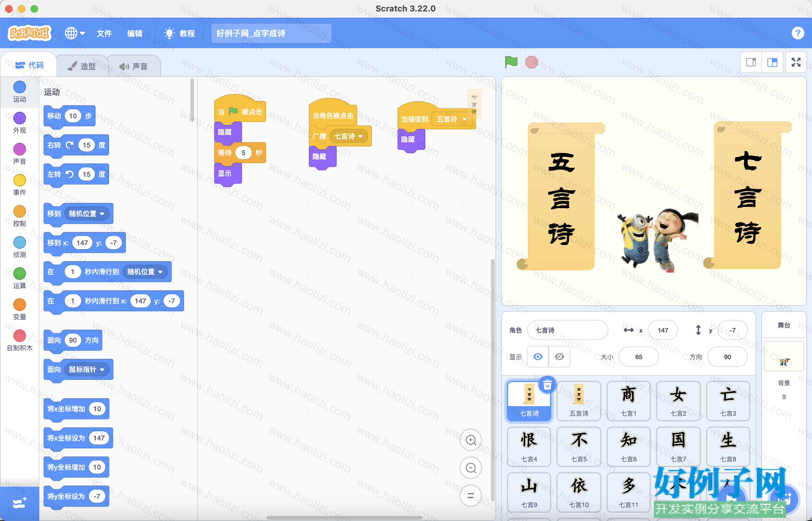
Task: Select the 七言5 sprite
Action: click(579, 446)
